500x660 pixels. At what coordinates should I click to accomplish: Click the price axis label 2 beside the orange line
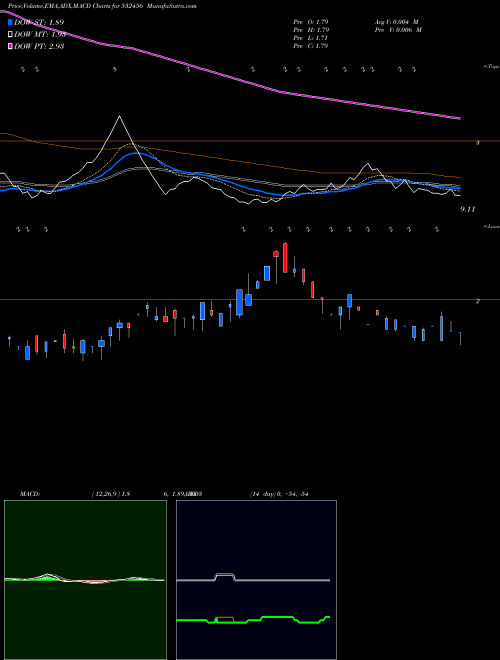[477, 301]
